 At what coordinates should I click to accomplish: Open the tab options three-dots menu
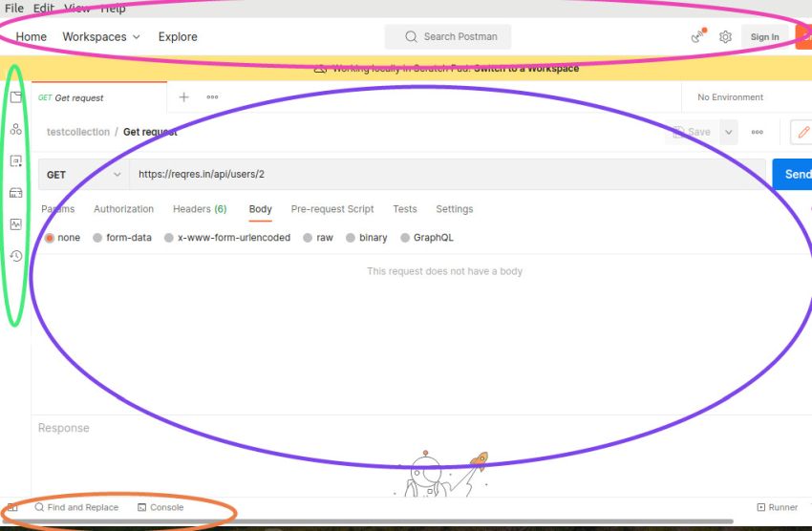coord(212,96)
